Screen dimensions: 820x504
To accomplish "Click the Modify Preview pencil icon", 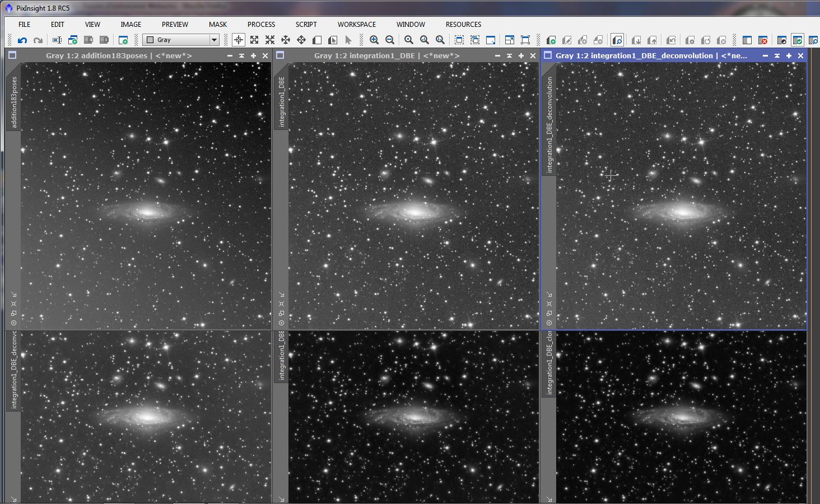I will coord(567,40).
